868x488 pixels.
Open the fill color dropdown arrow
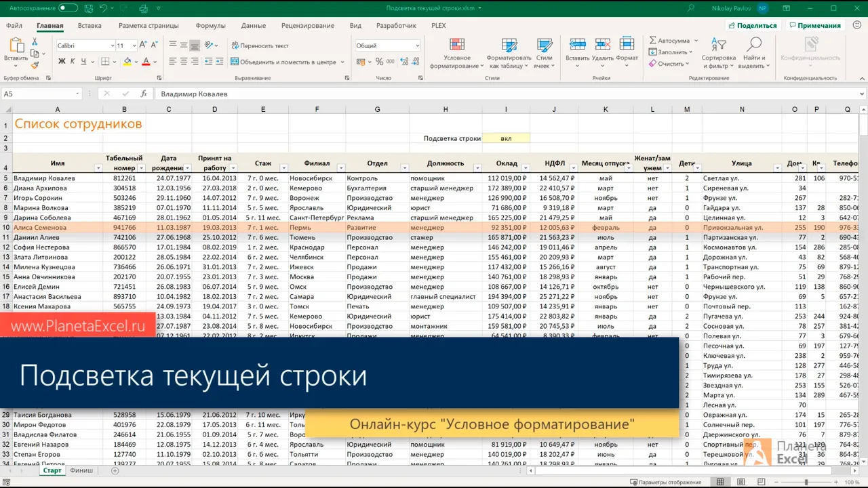(x=135, y=62)
